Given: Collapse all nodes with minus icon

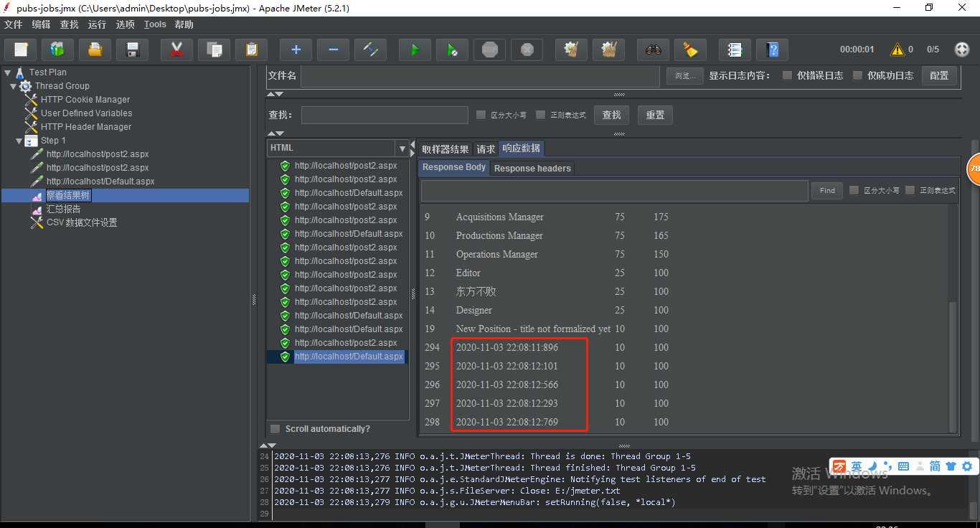Looking at the screenshot, I should pos(333,49).
